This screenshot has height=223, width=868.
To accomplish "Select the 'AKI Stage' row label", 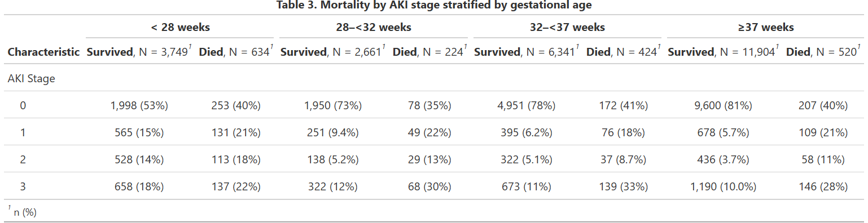I will click(32, 79).
